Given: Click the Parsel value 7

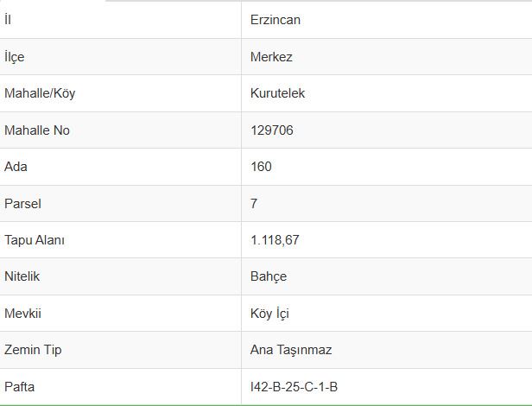Looking at the screenshot, I should coord(253,204).
